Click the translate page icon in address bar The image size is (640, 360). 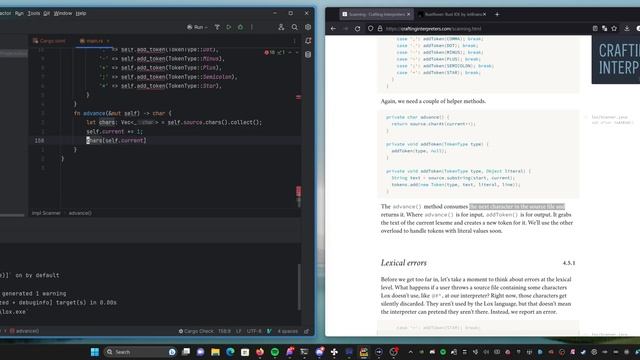604,29
